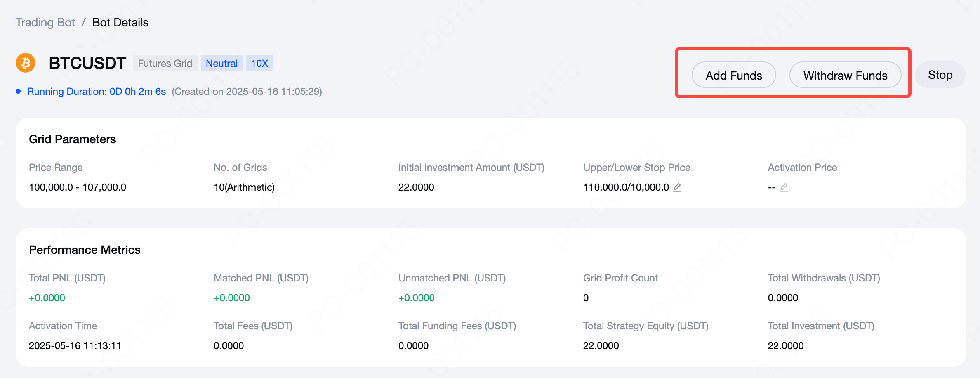The height and width of the screenshot is (378, 980).
Task: Click the 10X leverage tag
Action: coord(259,63)
